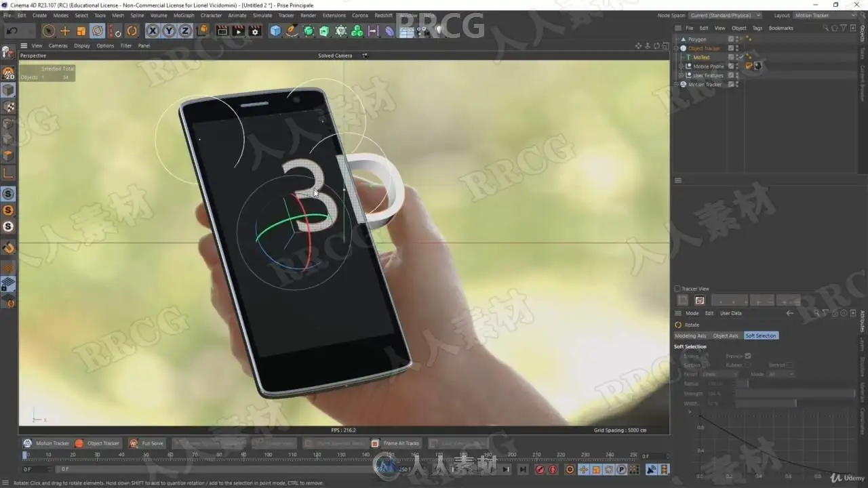Switch to the Soft Selection tab
This screenshot has height=488, width=868.
[x=761, y=335]
